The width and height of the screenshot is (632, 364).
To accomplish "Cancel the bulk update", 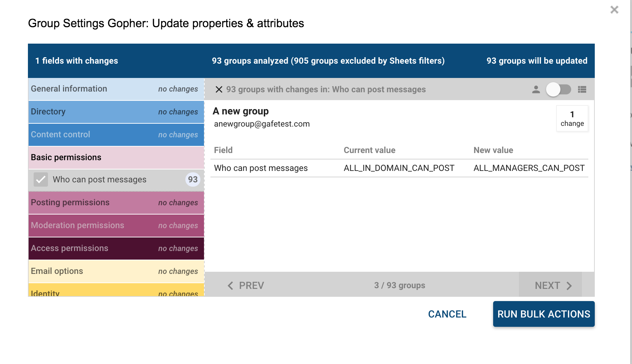I will (x=447, y=314).
